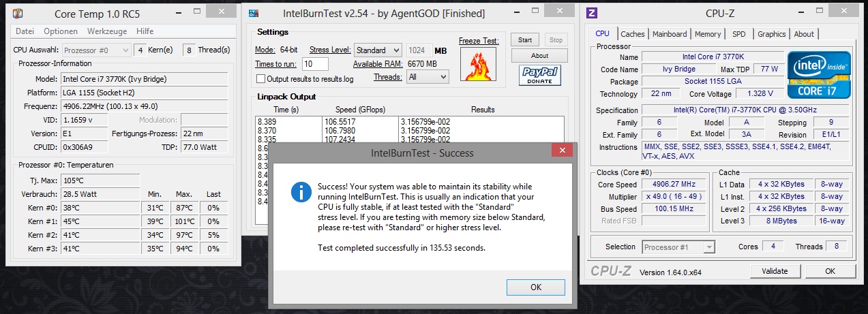Click the Core Temp application icon in title bar
This screenshot has height=314, width=868.
pos(16,14)
